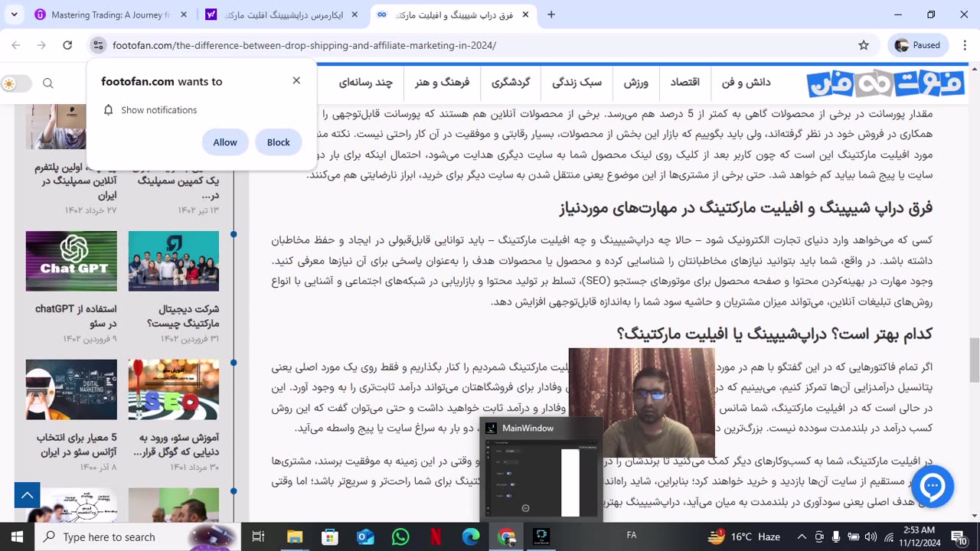Image resolution: width=980 pixels, height=551 pixels.
Task: Open article آموزش سئو، ورود به گوگل
Action: 177,445
